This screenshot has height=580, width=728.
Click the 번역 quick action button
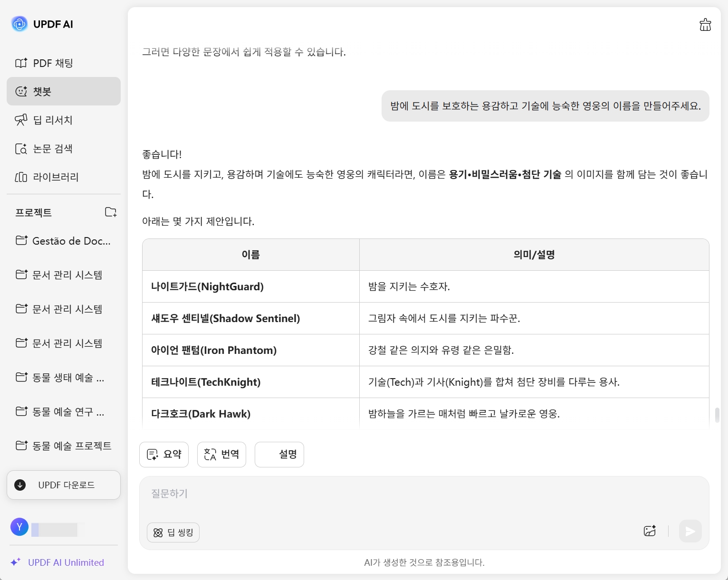(221, 455)
